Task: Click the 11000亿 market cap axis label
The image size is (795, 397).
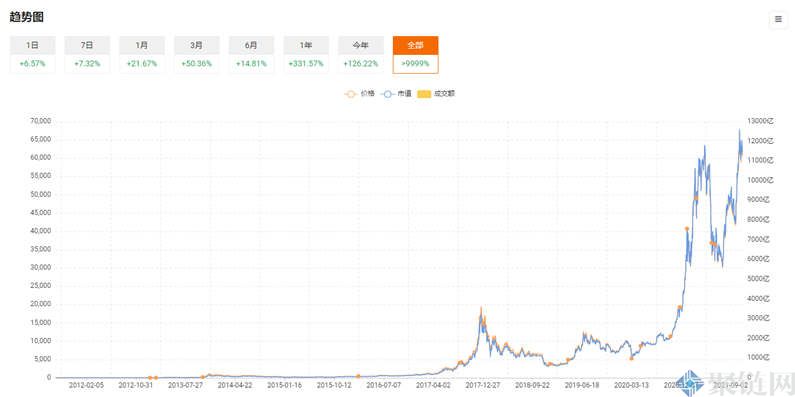Action: point(760,160)
